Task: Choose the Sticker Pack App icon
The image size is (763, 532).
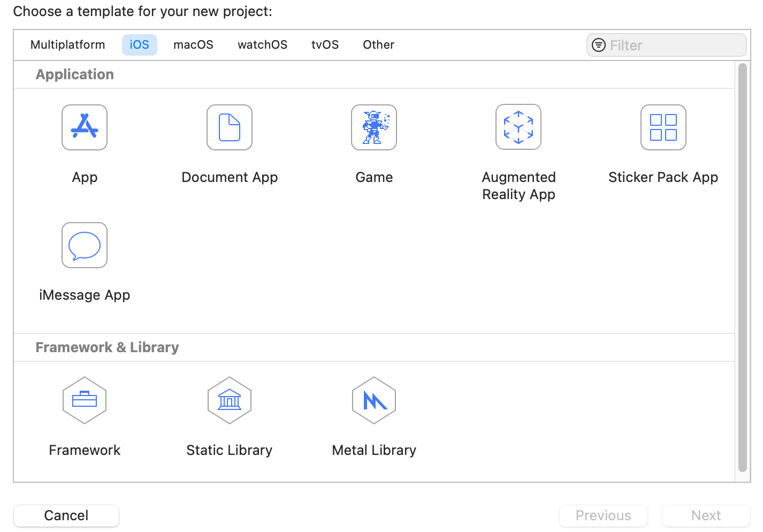Action: tap(663, 127)
